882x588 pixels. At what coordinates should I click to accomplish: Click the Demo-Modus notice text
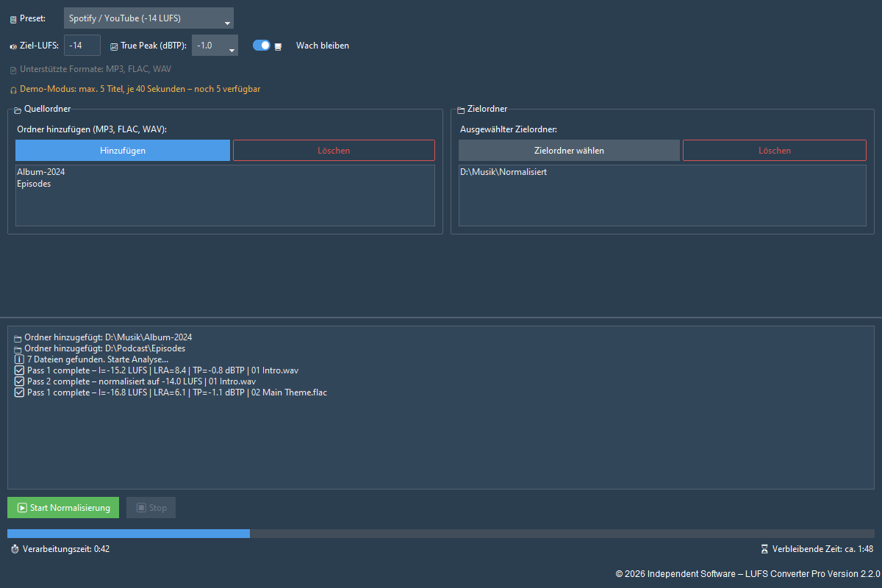click(x=140, y=90)
